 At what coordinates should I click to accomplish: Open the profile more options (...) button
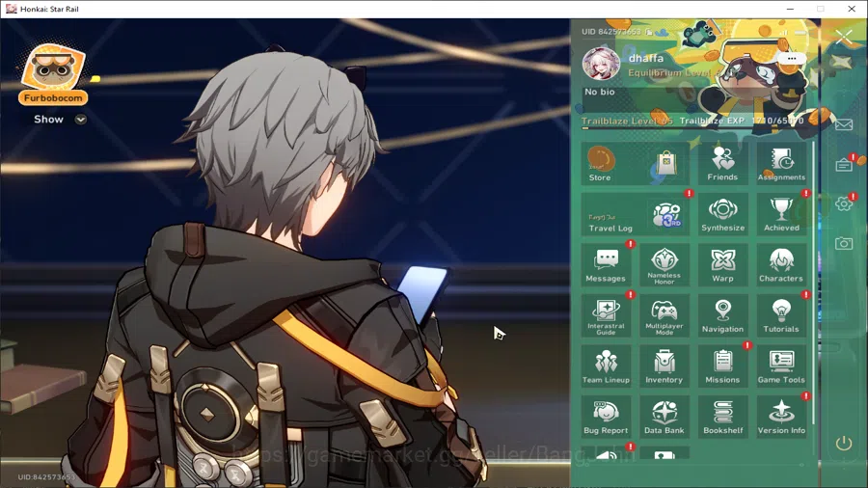[791, 58]
